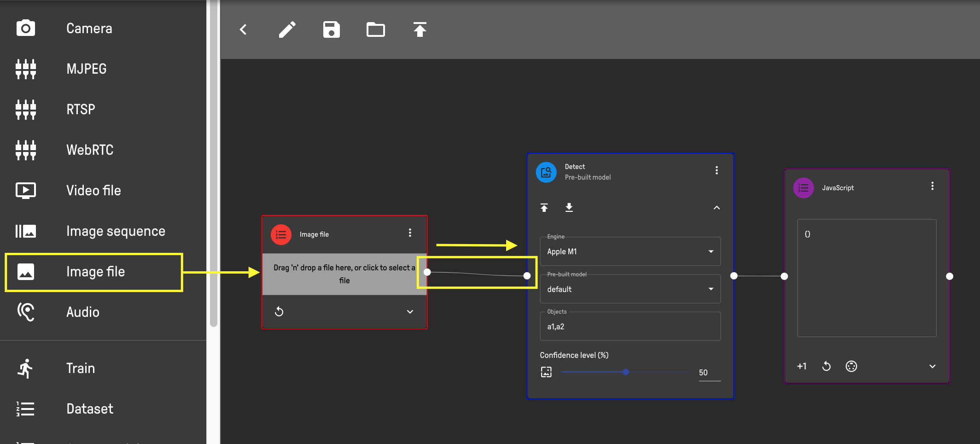
Task: Click the palette icon in JavaScript node
Action: pos(851,366)
